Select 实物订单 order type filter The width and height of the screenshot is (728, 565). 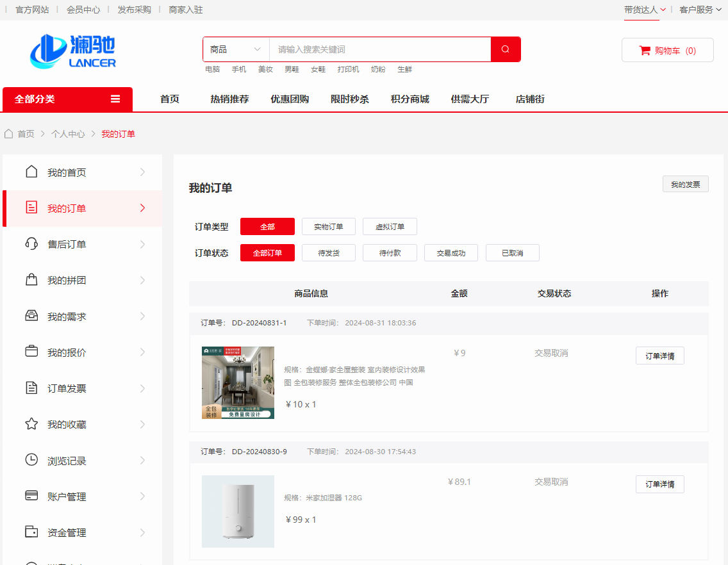pyautogui.click(x=328, y=227)
